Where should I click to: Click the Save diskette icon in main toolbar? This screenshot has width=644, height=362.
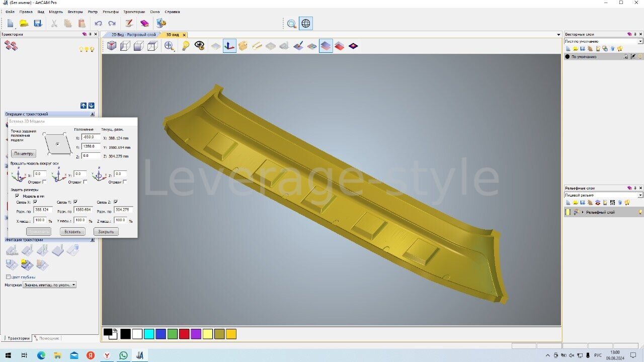coord(38,23)
